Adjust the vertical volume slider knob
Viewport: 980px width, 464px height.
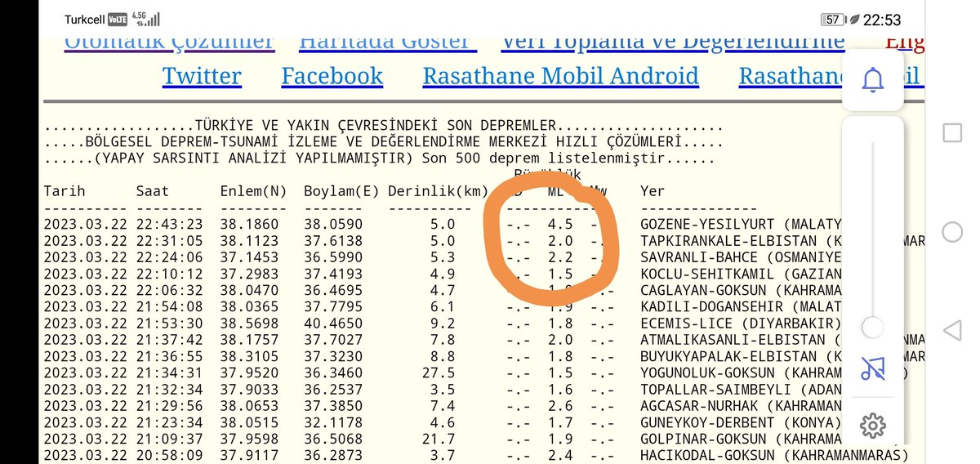(x=873, y=328)
